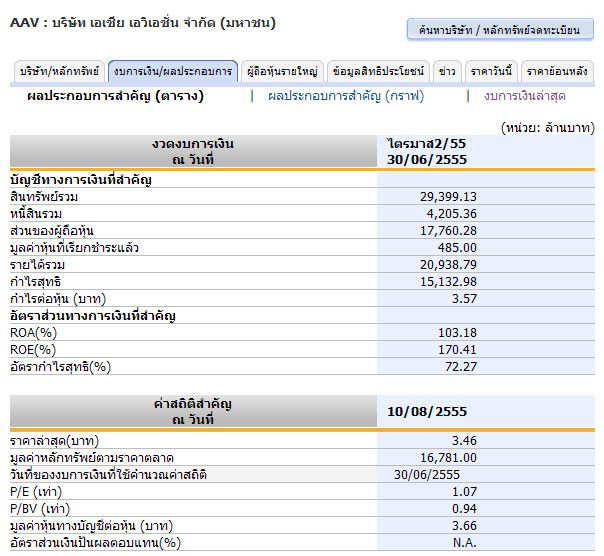
Task: Open the ราคาวันนี้ tab
Action: click(x=491, y=72)
